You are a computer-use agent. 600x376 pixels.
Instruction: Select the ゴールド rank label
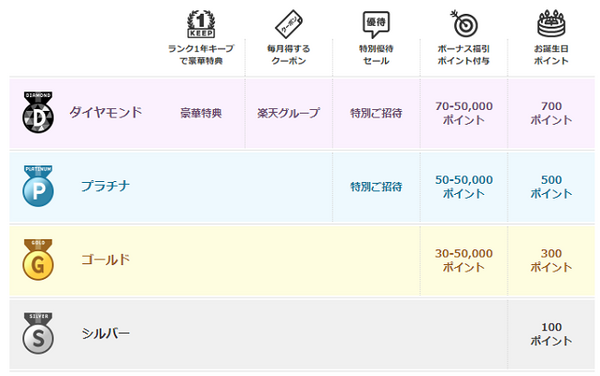coord(106,260)
